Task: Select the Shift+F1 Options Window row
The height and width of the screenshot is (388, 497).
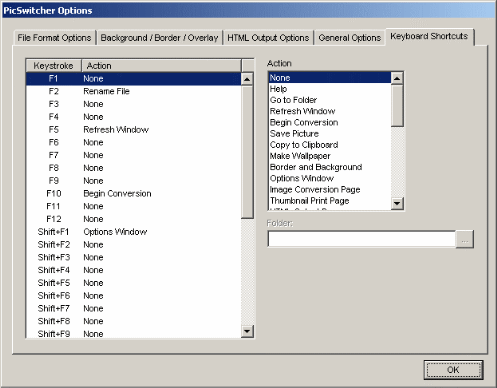Action: coord(134,232)
